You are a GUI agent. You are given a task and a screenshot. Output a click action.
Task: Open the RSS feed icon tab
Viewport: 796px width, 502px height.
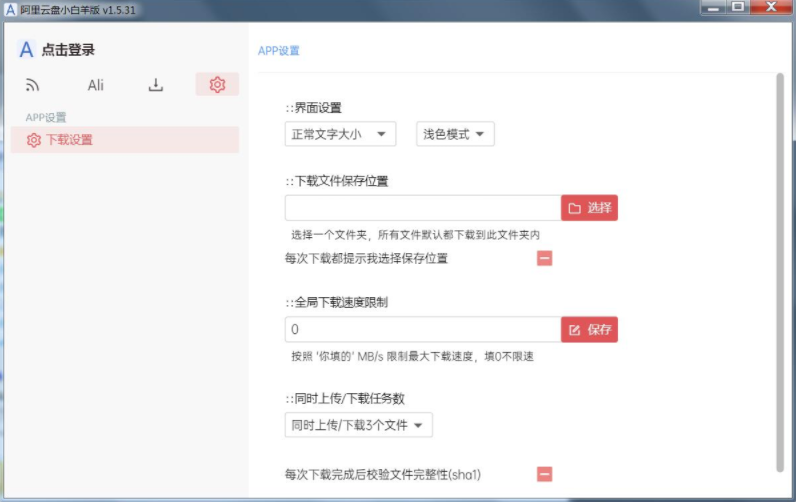coord(32,85)
